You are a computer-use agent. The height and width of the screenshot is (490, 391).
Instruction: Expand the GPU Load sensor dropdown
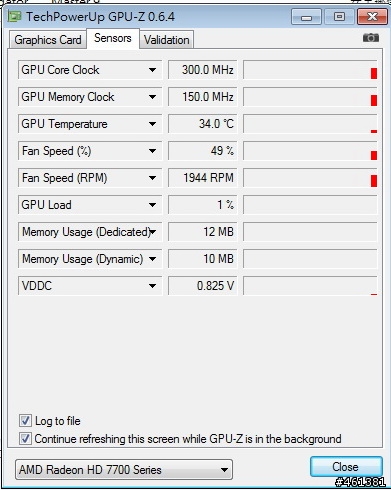click(152, 205)
